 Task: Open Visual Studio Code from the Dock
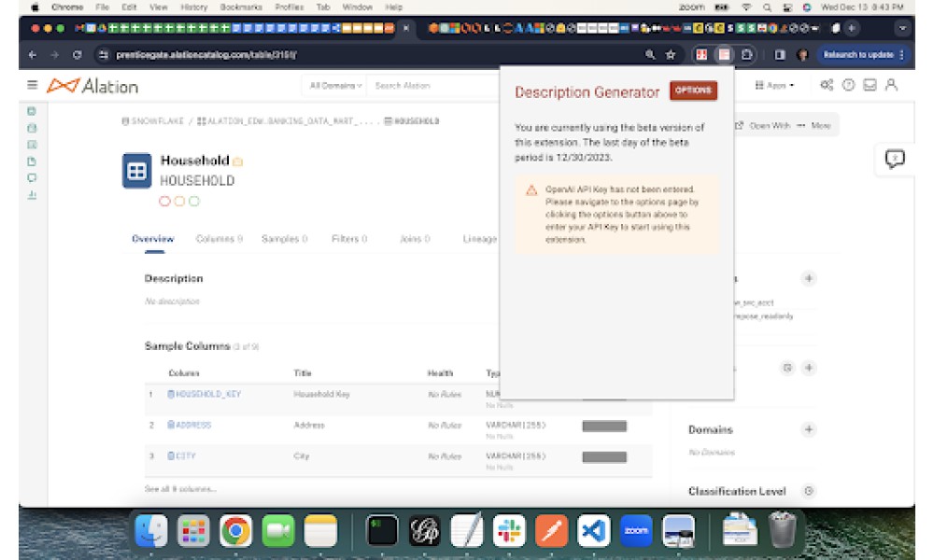click(x=593, y=531)
